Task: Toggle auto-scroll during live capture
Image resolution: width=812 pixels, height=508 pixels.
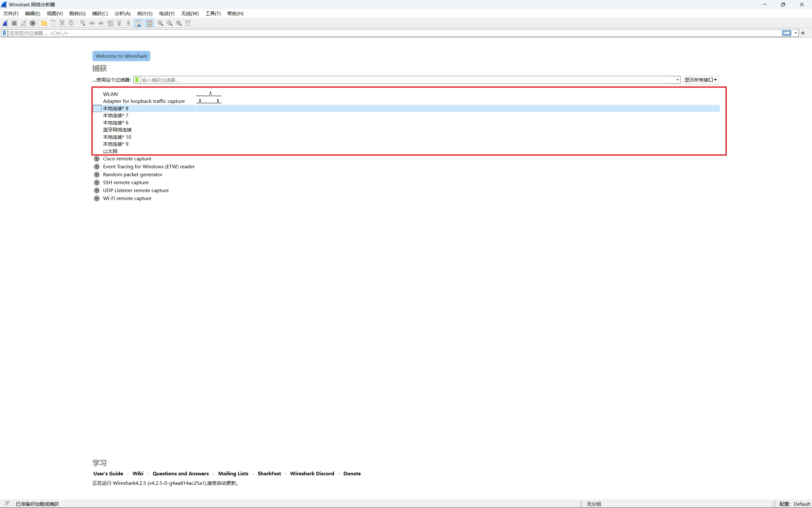Action: click(138, 23)
